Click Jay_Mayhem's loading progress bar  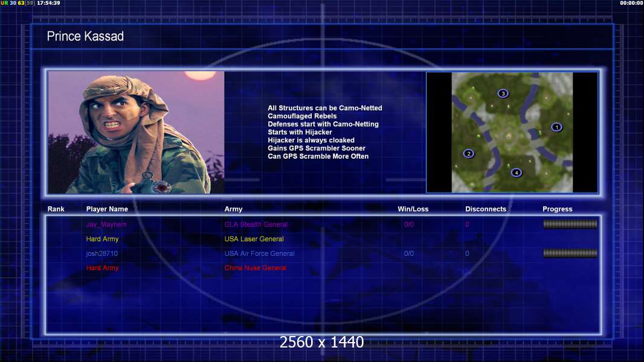tap(570, 224)
